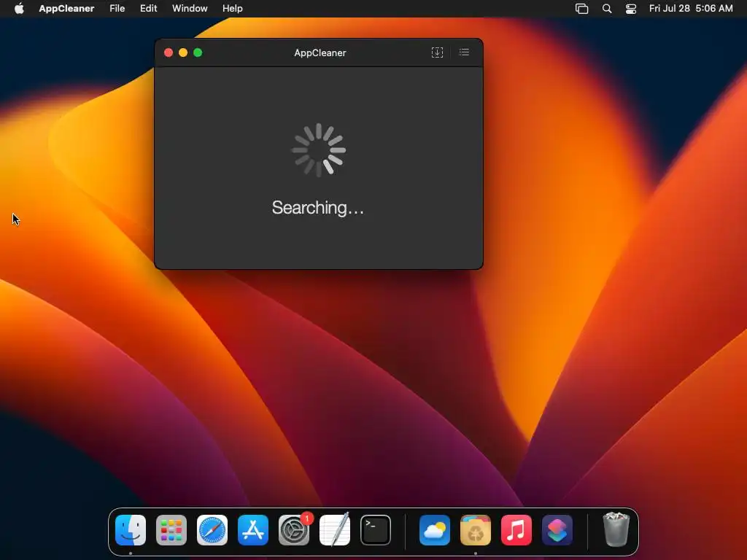
Task: Open the Trash from the Dock
Action: 616,529
